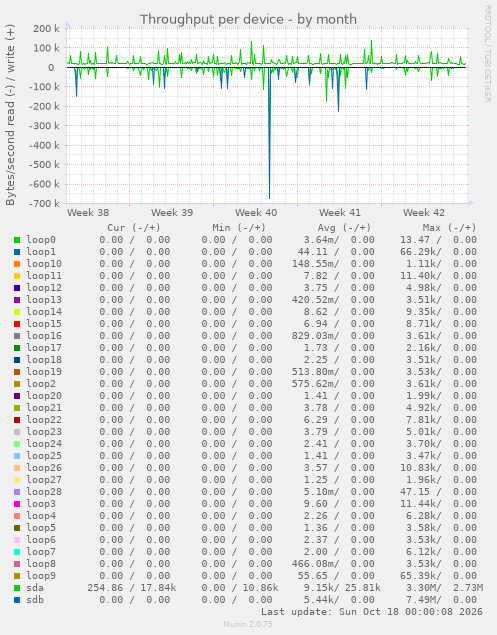Click the 'Week 38' x-axis label
497x635 pixels.
pyautogui.click(x=88, y=213)
